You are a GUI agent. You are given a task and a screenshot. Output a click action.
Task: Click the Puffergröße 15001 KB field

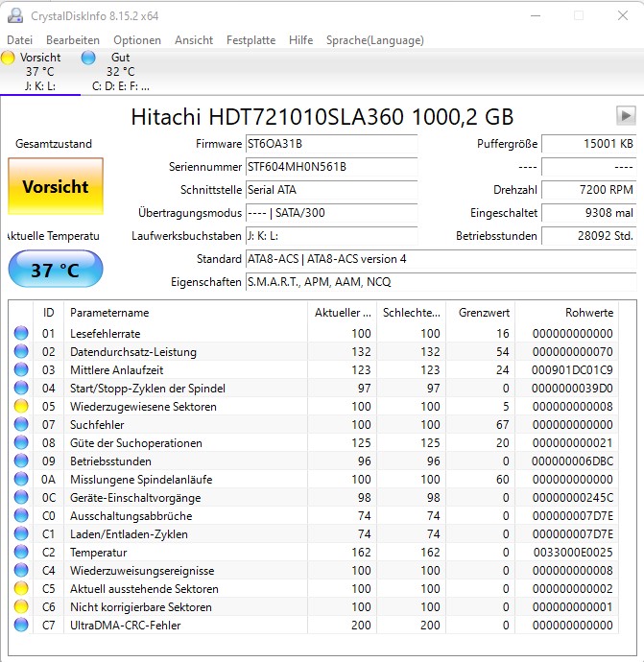pyautogui.click(x=588, y=144)
